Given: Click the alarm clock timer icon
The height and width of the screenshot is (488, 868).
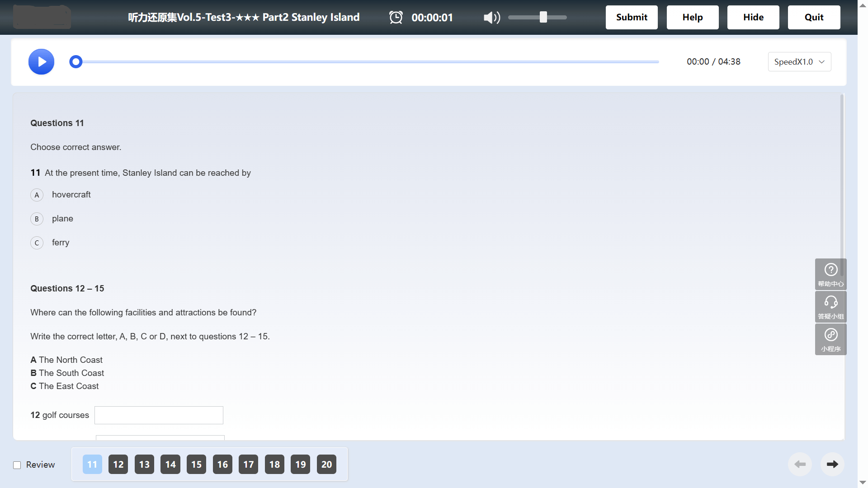Looking at the screenshot, I should click(396, 17).
